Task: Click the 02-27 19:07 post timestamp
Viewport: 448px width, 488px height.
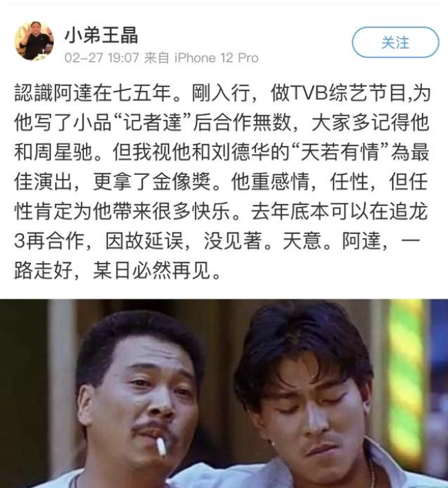Action: pyautogui.click(x=102, y=58)
